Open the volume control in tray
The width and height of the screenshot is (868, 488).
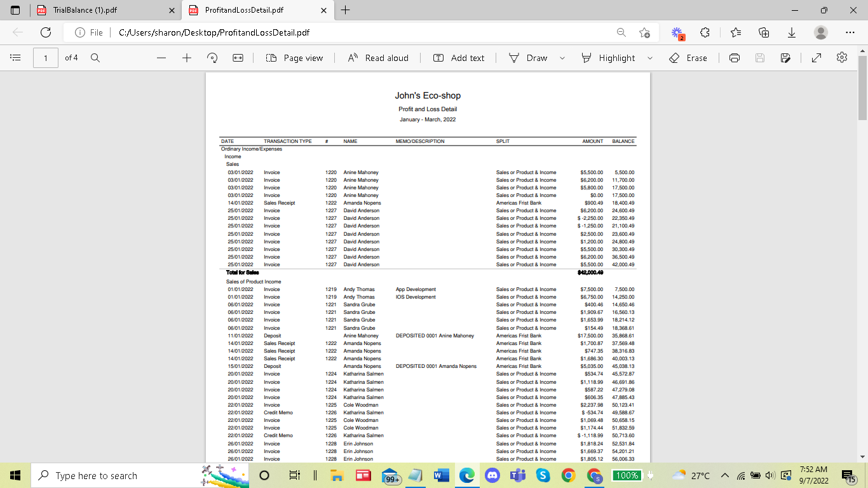pyautogui.click(x=770, y=475)
